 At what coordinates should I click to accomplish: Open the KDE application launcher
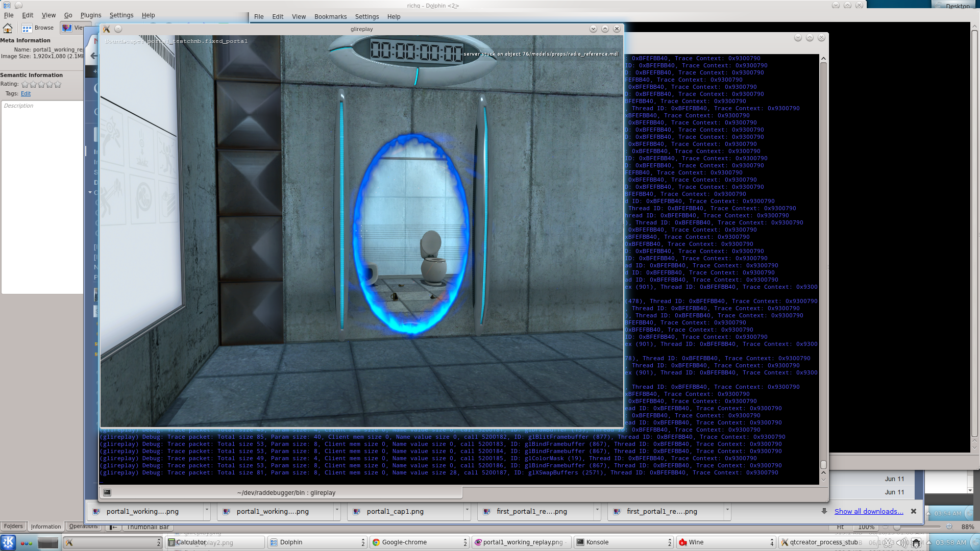(8, 542)
